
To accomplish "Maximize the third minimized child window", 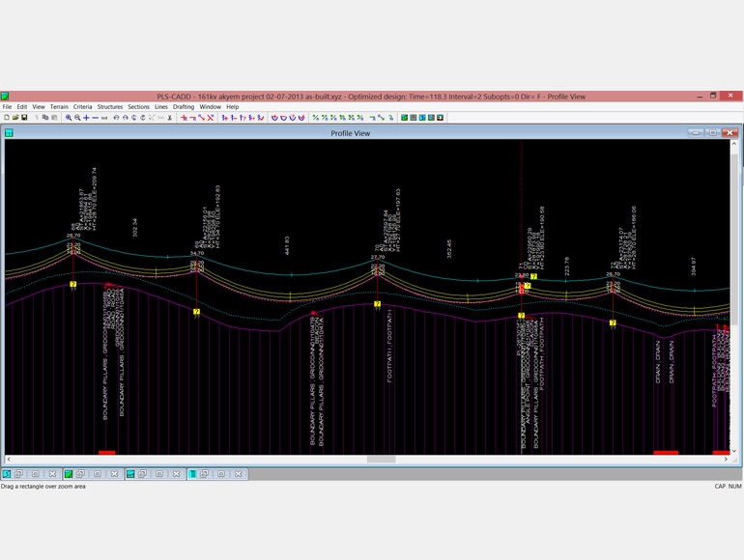I will (159, 474).
